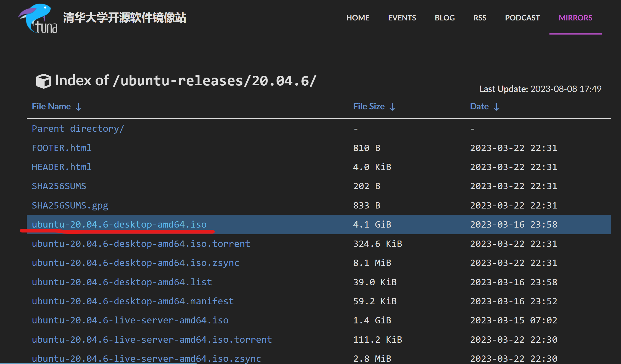Viewport: 621px width, 364px height.
Task: Open the HOME navigation item
Action: [358, 18]
